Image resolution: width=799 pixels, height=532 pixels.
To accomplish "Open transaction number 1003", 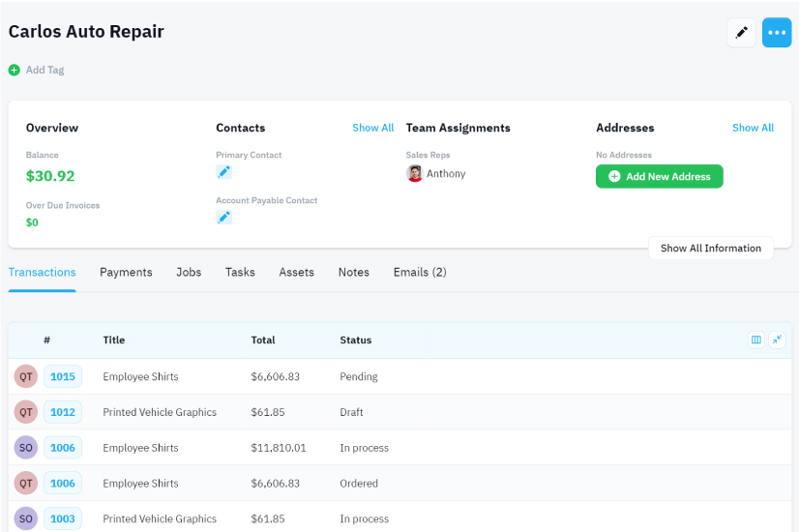I will tap(63, 518).
